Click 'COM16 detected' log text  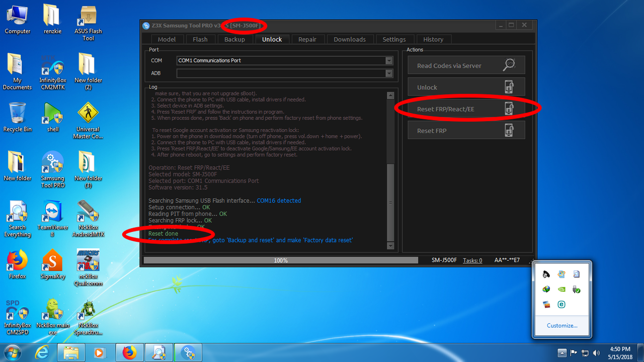click(279, 201)
